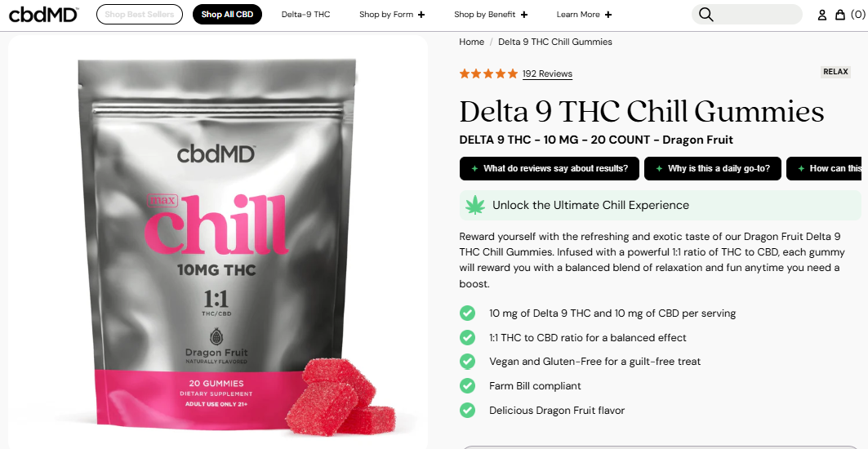Click inside the search input field

point(755,15)
